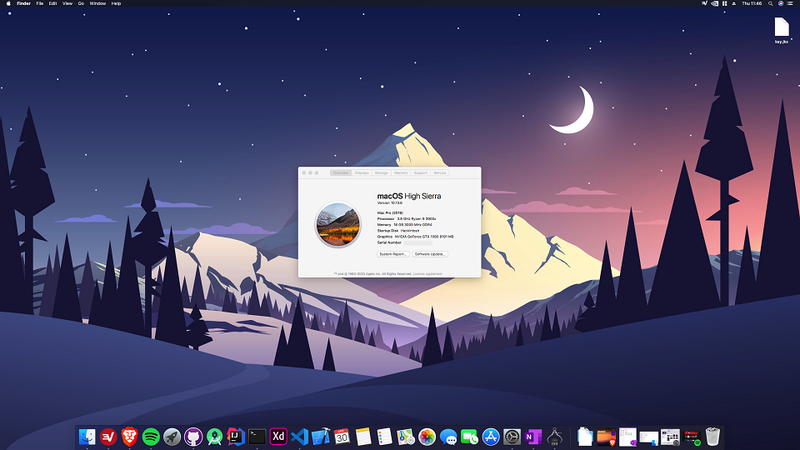This screenshot has width=800, height=450.
Task: Open the hanger-shaped app in the Dock
Action: tap(555, 437)
